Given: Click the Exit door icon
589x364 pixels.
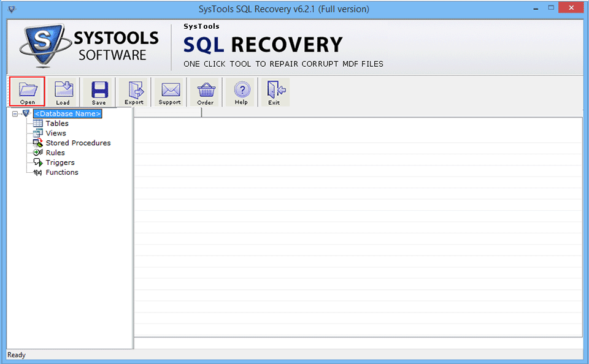Looking at the screenshot, I should click(x=275, y=91).
